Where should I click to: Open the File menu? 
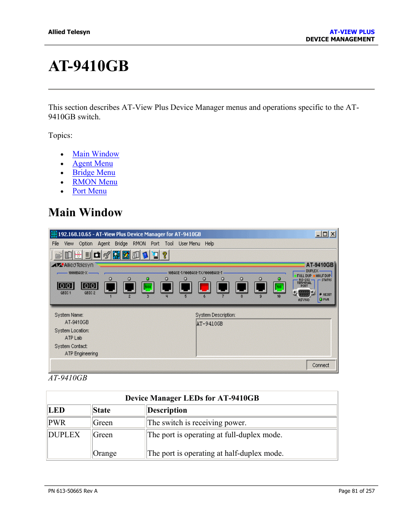56,244
